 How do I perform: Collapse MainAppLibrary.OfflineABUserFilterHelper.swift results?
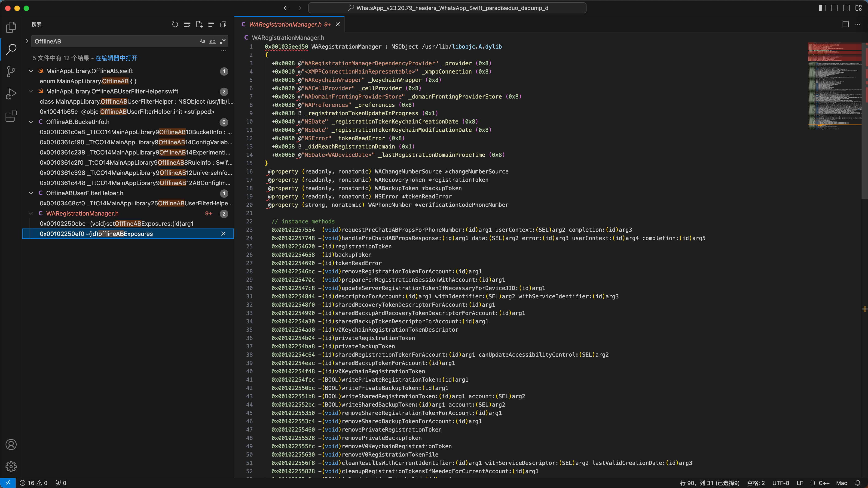[31, 91]
